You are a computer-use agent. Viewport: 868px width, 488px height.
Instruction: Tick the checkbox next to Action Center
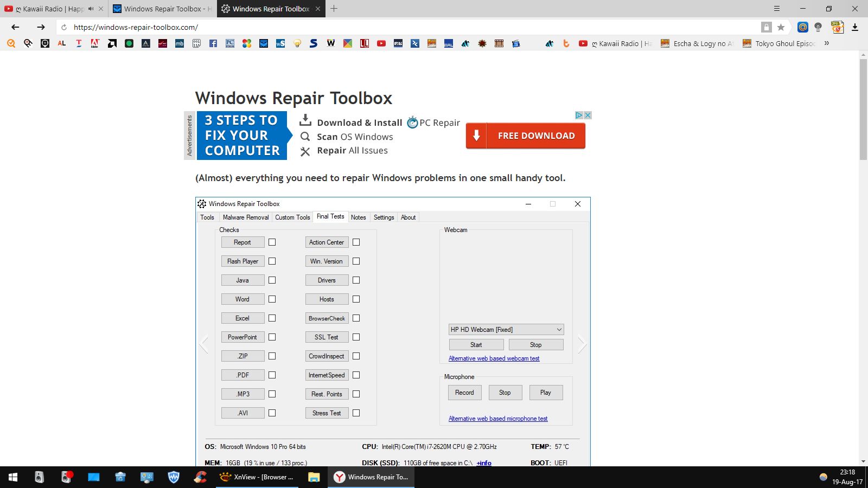click(x=356, y=242)
